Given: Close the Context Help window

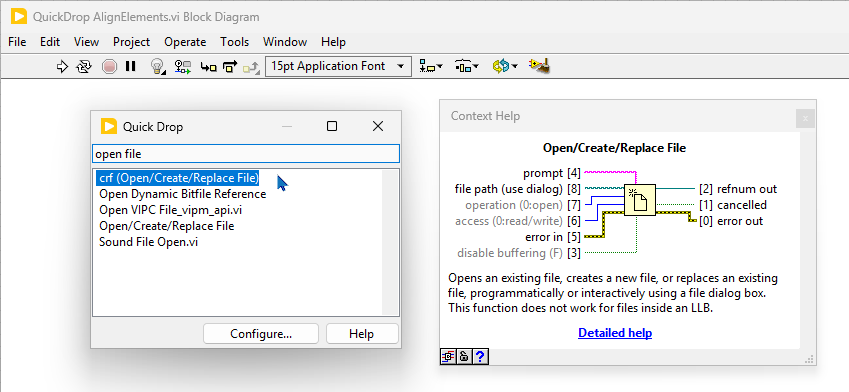Looking at the screenshot, I should [x=805, y=119].
